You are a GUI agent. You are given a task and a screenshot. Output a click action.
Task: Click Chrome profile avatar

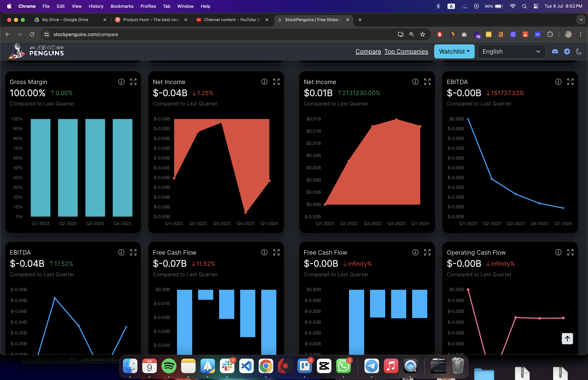click(568, 34)
